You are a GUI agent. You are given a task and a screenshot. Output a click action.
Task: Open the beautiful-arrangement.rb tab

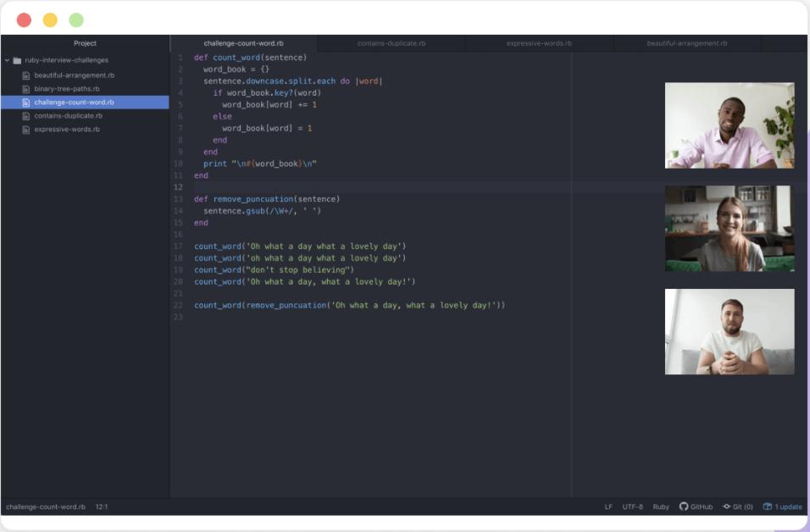pos(686,43)
